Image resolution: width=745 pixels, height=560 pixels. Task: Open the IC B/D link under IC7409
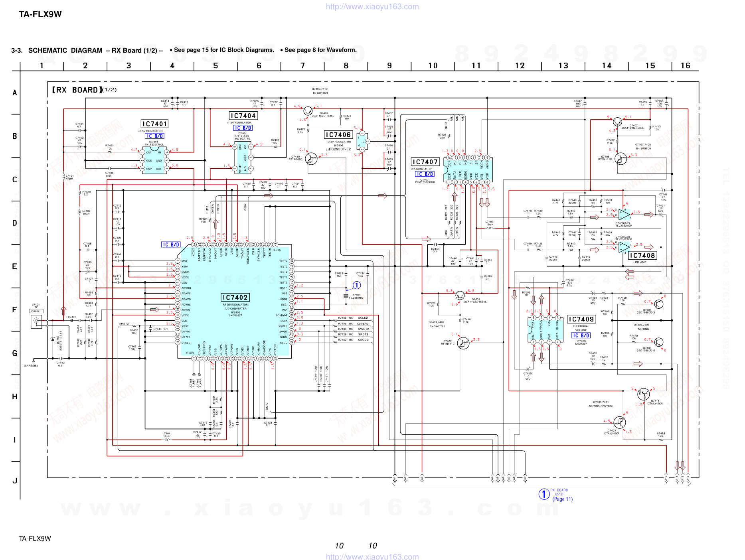pyautogui.click(x=581, y=335)
